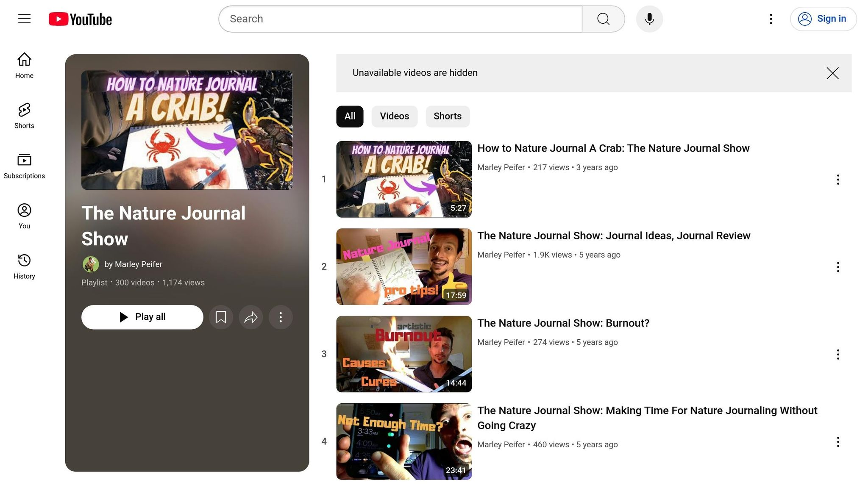
Task: Save playlist with bookmark icon
Action: tap(221, 317)
